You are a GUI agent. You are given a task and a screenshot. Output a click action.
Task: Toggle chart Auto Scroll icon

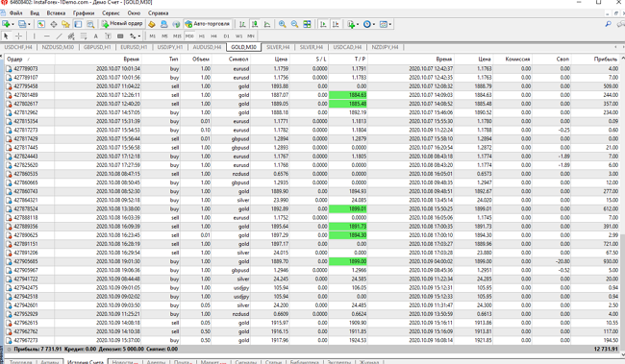(323, 24)
